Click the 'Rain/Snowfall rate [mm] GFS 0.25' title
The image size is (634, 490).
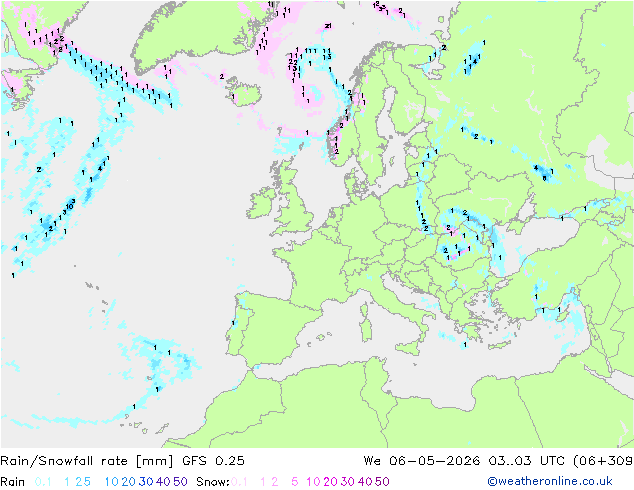click(122, 461)
